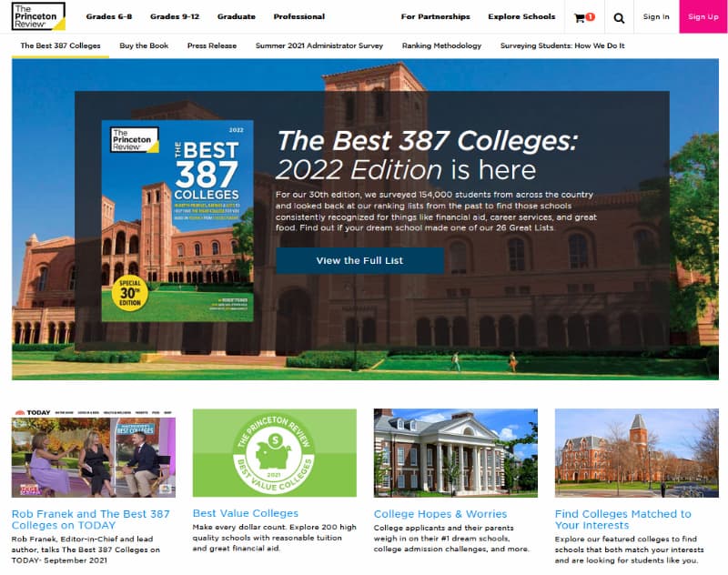Click the search magnifier icon
The height and width of the screenshot is (575, 728).
[x=619, y=18]
